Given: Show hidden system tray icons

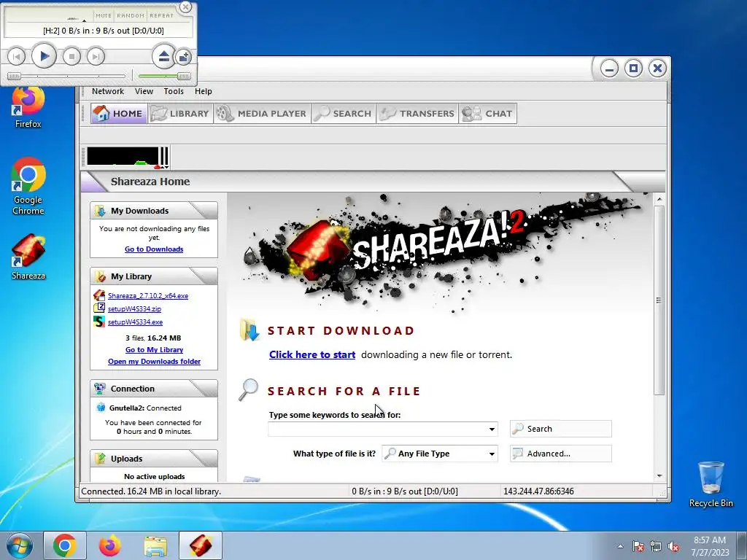Looking at the screenshot, I should (x=620, y=546).
